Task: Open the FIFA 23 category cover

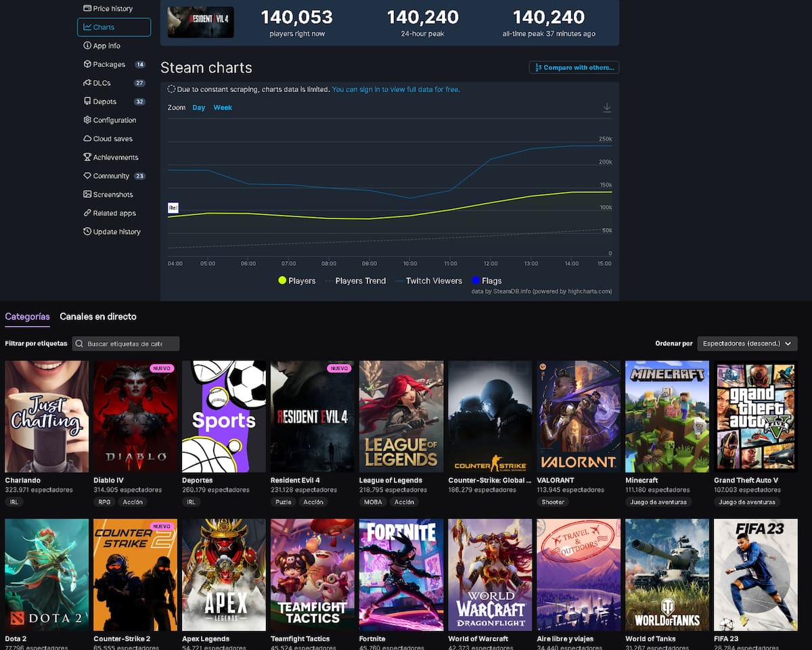Action: point(756,575)
